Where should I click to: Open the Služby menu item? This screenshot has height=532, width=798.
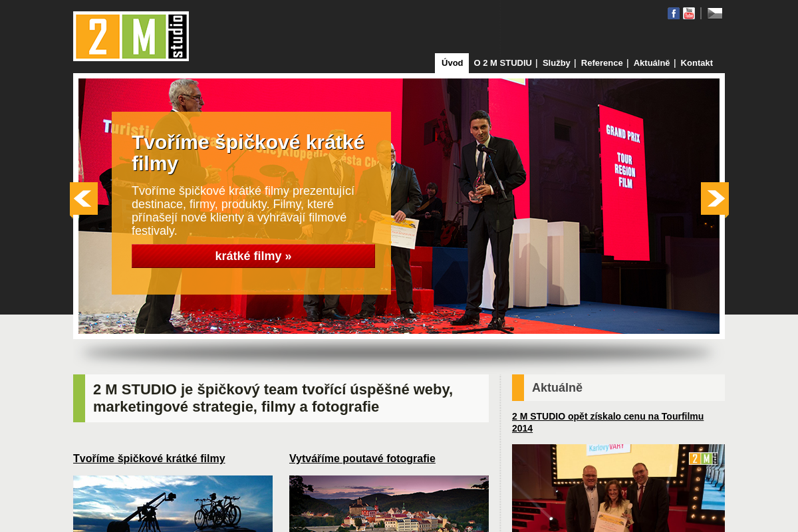coord(556,63)
